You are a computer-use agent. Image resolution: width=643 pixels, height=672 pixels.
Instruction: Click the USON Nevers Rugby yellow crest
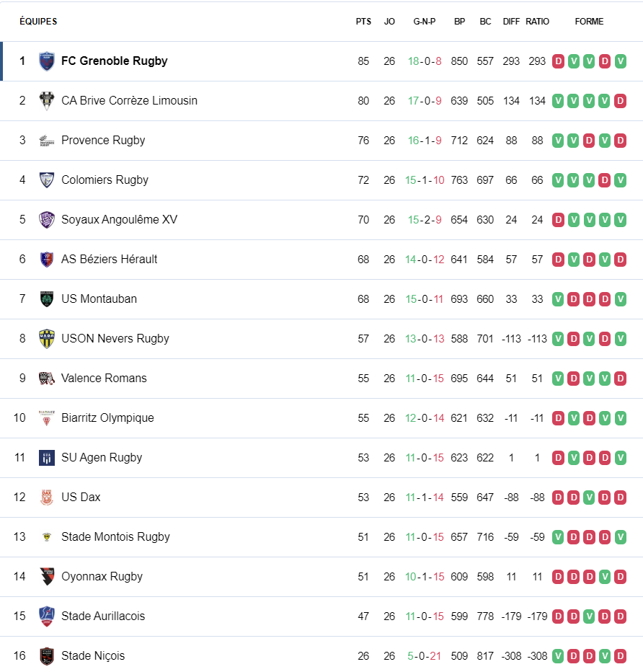(x=47, y=339)
